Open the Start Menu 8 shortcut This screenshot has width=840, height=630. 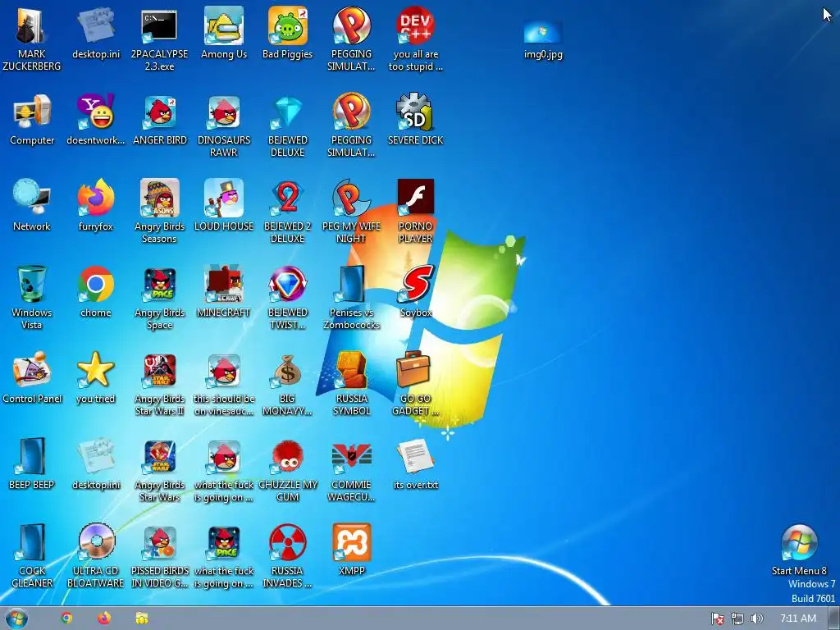tap(799, 550)
